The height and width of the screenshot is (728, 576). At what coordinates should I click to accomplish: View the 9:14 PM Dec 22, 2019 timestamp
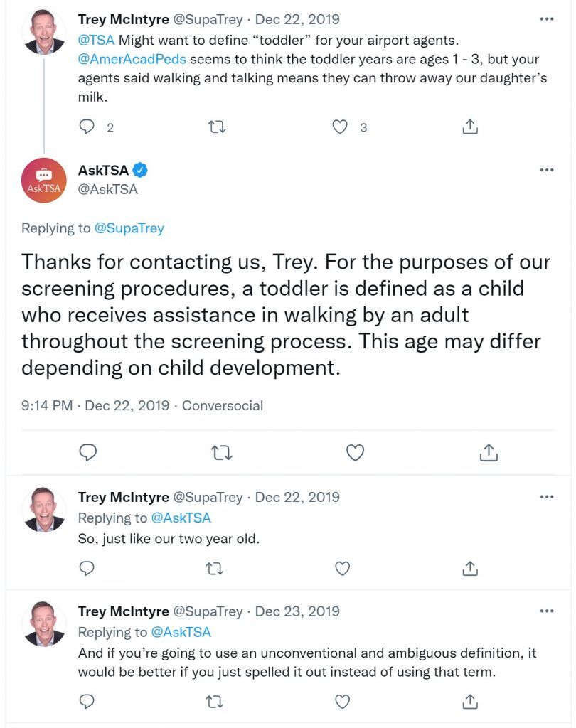(95, 405)
